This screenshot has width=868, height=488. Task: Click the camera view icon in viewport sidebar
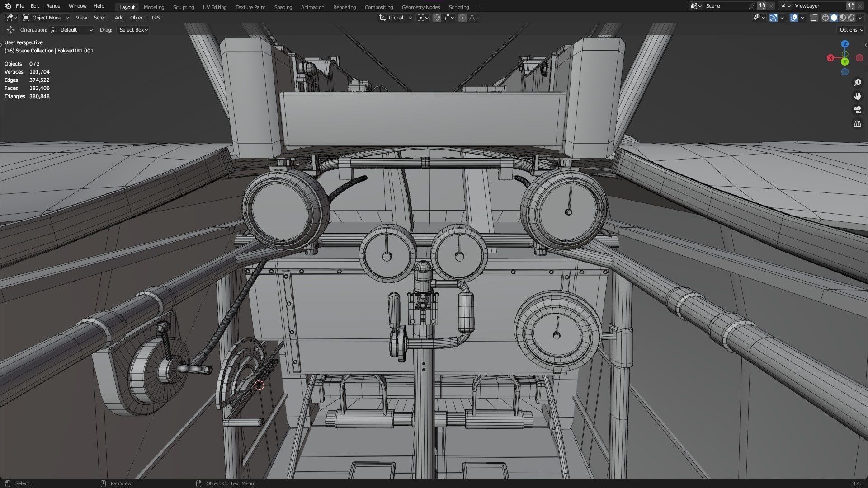858,110
